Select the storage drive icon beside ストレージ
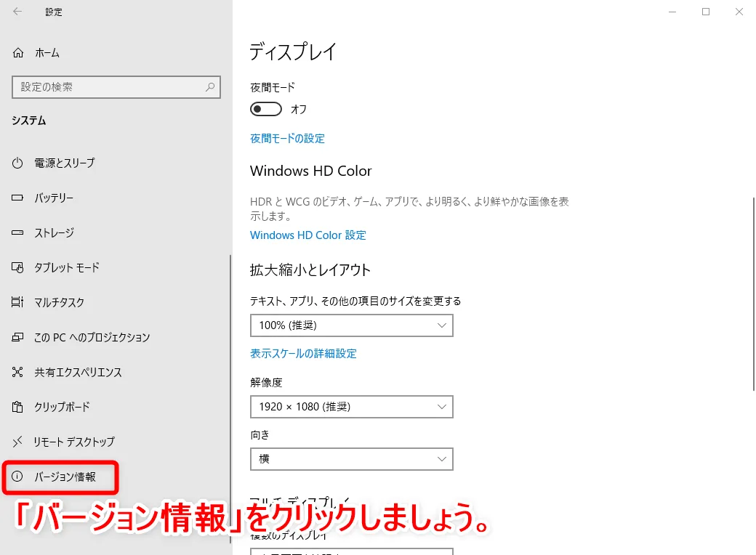The width and height of the screenshot is (756, 555). [x=17, y=232]
